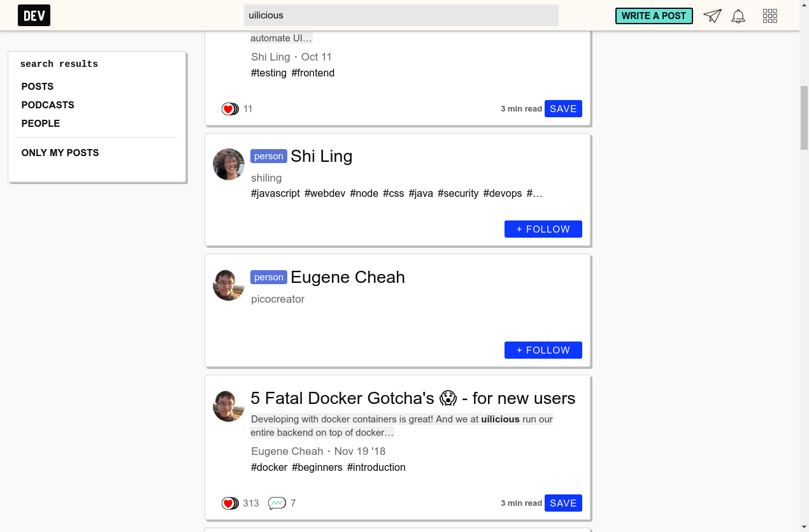Click heart icon showing 11 reactions
809x532 pixels.
229,109
